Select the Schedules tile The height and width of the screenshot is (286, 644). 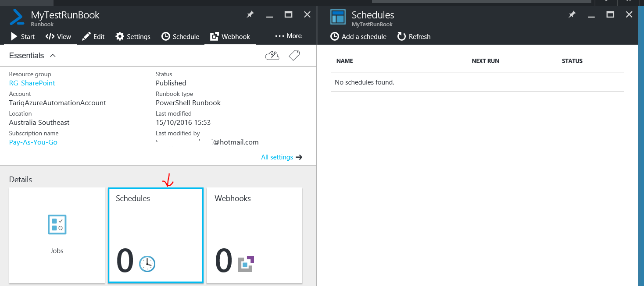click(x=156, y=236)
